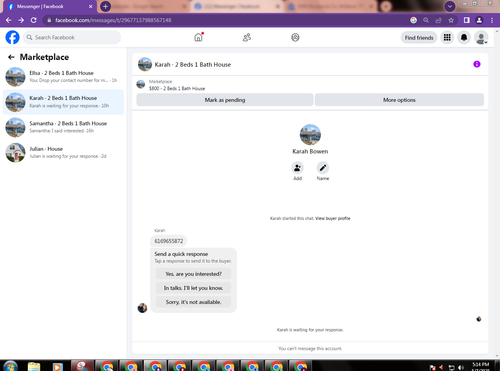The width and height of the screenshot is (500, 371).
Task: Close the Messenger | Facebook tab
Action: [91, 6]
